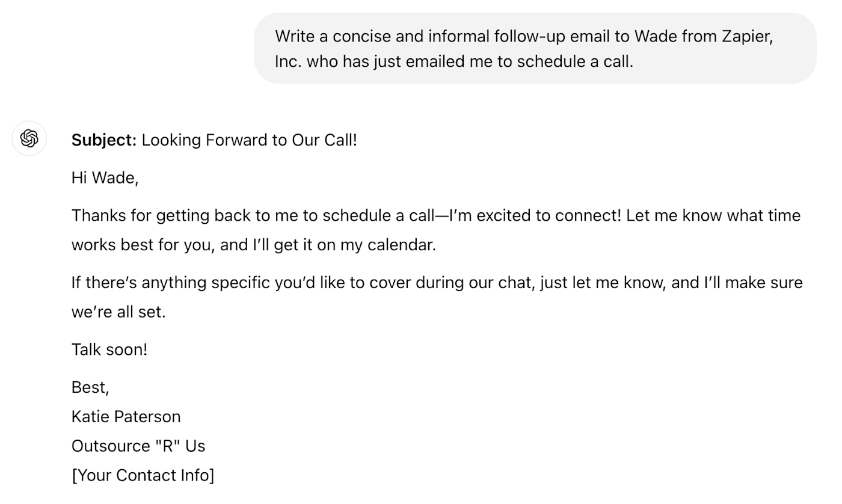Click the name Katie Paterson
Image resolution: width=842 pixels, height=504 pixels.
126,417
